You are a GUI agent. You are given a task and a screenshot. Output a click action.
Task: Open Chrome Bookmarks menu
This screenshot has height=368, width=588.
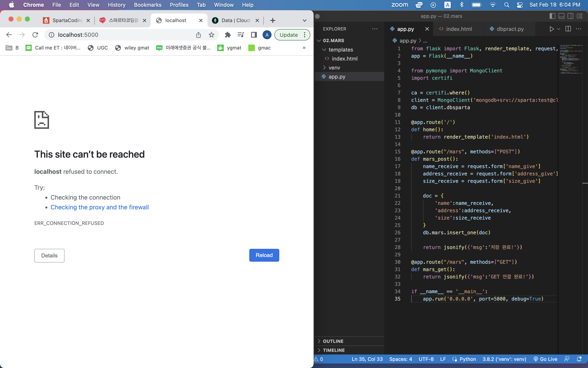pos(148,5)
